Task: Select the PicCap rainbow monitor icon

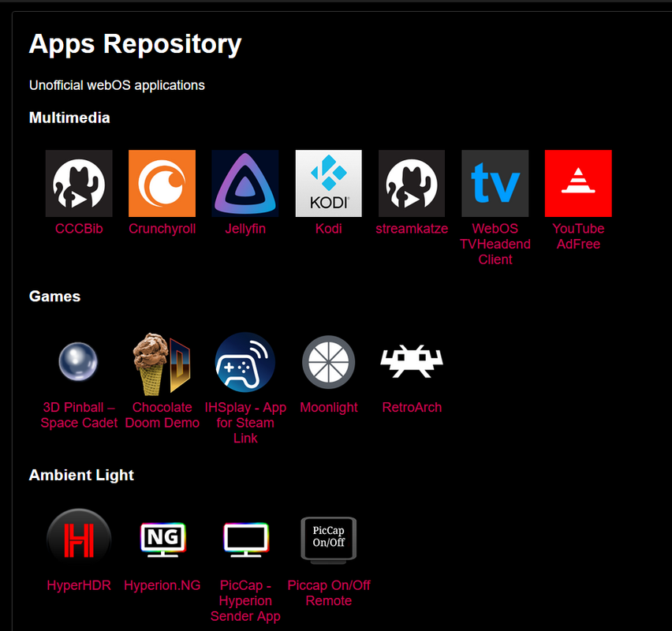Action: coord(246,540)
